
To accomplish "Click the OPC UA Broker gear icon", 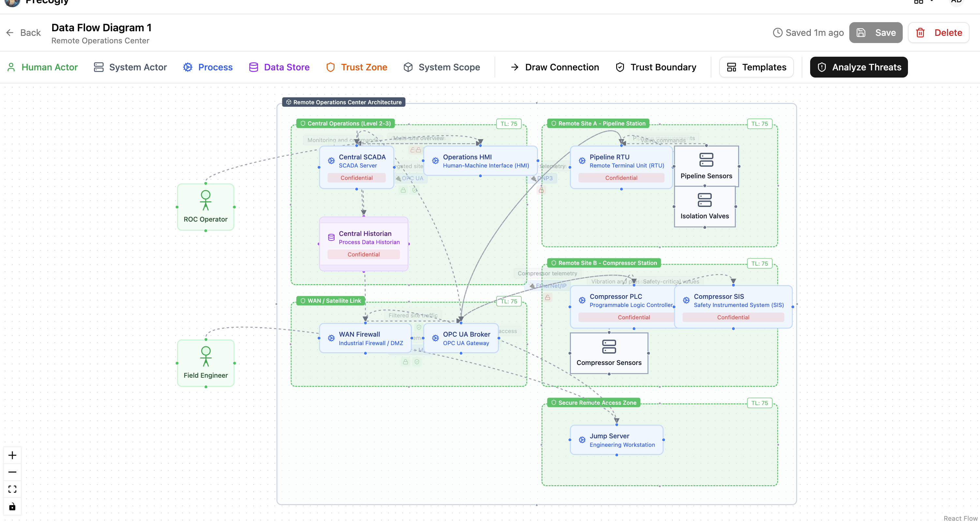I will coord(436,338).
